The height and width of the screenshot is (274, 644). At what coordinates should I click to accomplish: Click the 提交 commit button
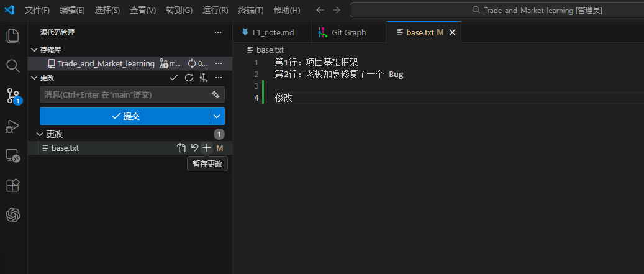point(124,116)
